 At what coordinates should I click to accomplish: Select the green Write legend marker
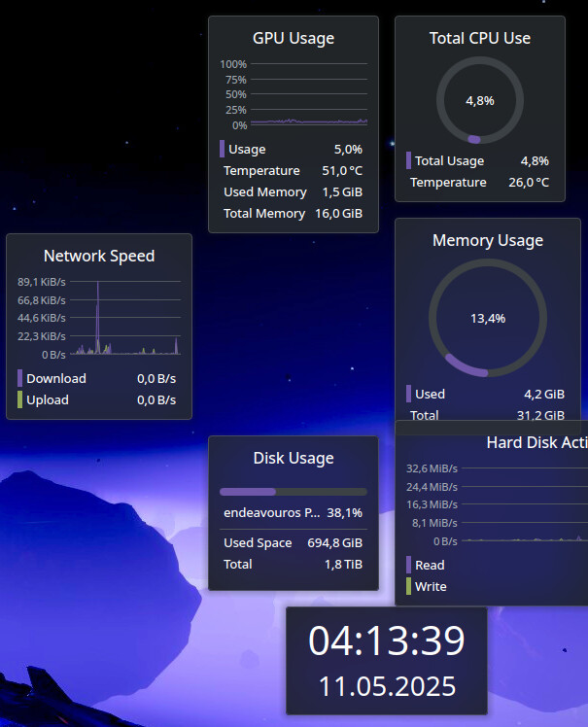click(409, 586)
